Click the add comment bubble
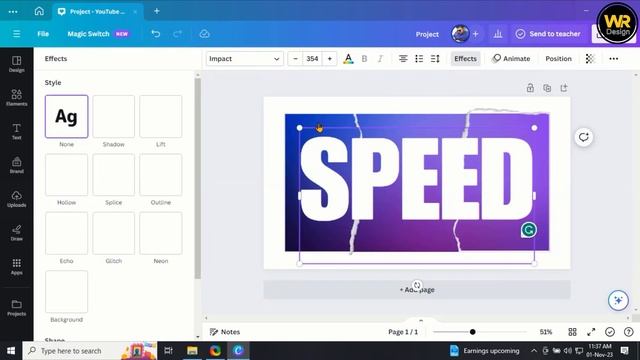 coord(584,137)
